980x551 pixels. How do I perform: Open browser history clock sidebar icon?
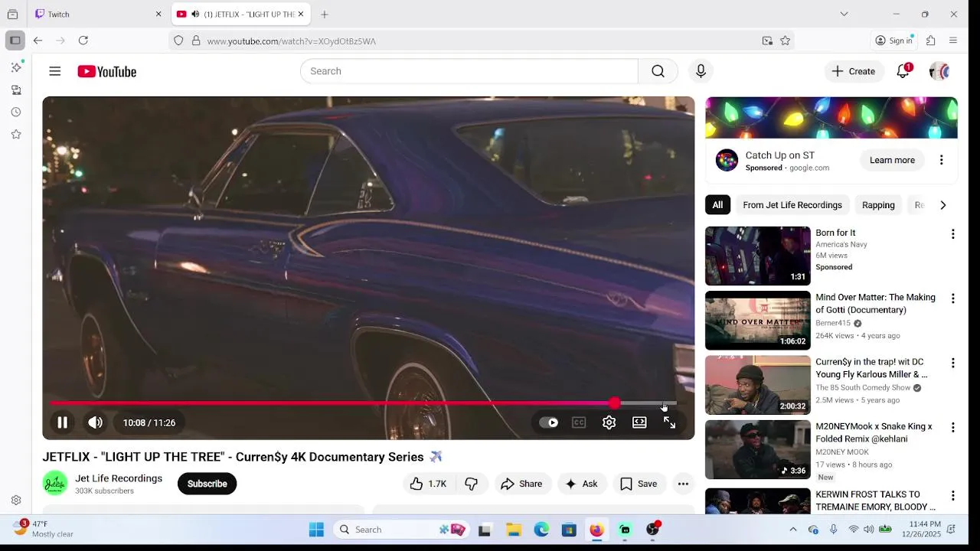tap(16, 112)
